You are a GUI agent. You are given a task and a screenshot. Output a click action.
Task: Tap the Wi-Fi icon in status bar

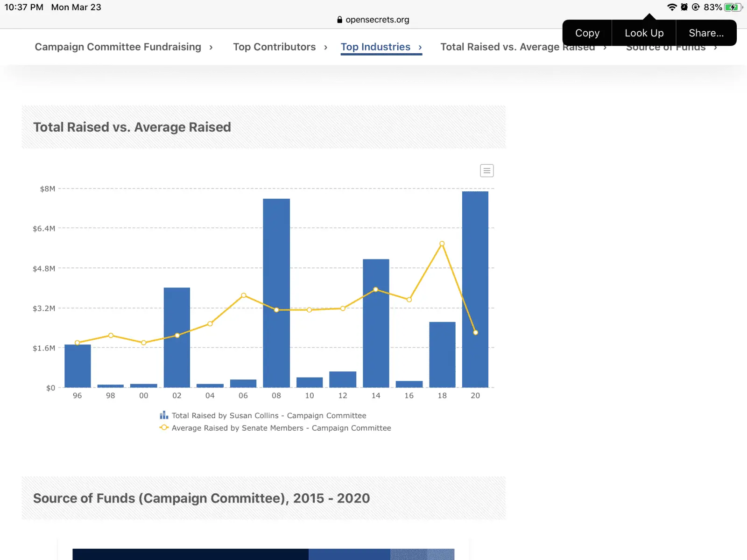(671, 7)
